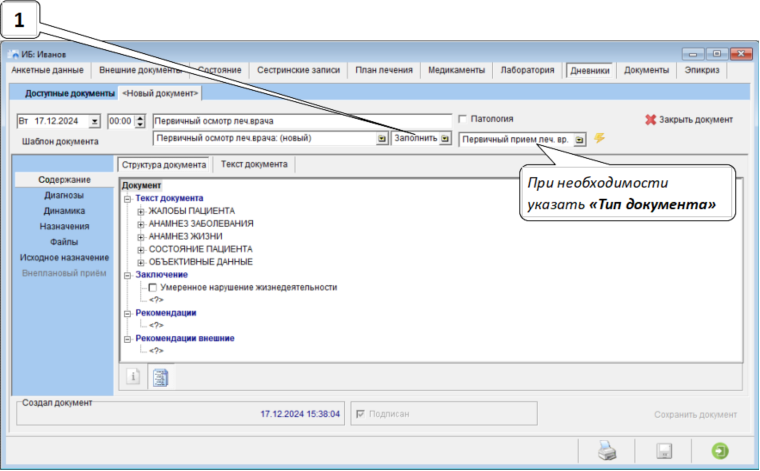Click the document name input field

point(300,121)
